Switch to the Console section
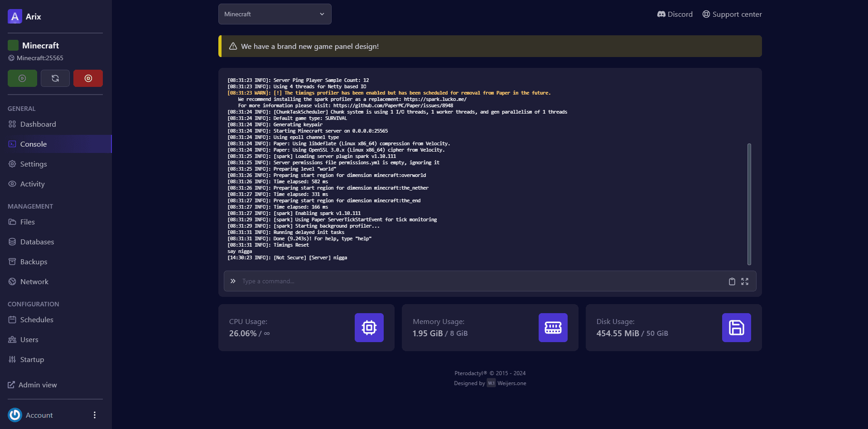The width and height of the screenshot is (868, 429). tap(33, 144)
